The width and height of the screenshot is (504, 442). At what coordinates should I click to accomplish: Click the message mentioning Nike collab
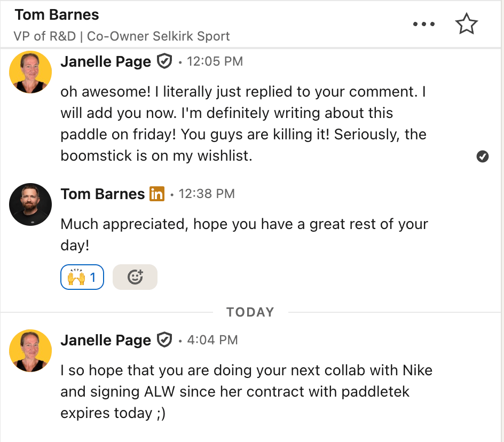click(x=246, y=391)
